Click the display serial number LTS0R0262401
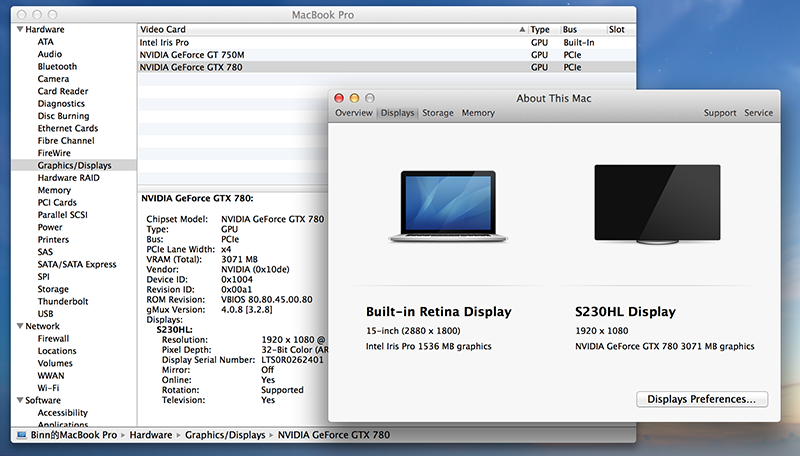The width and height of the screenshot is (800, 456). click(292, 360)
